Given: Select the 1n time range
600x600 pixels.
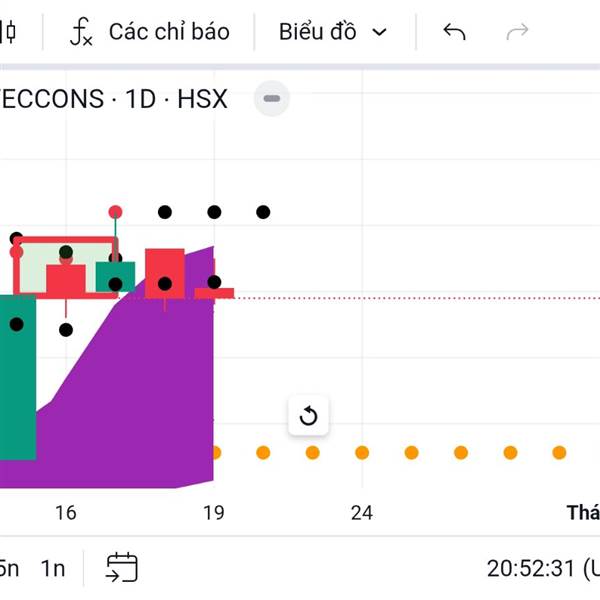Looking at the screenshot, I should (53, 568).
